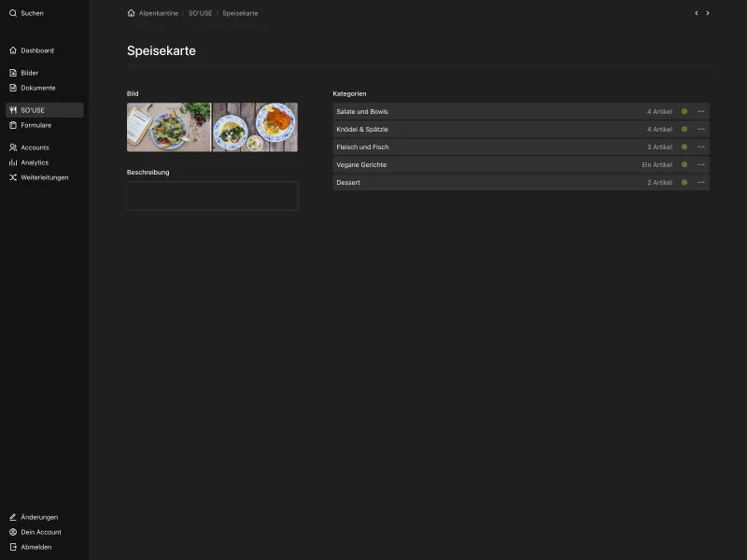Screen dimensions: 747x560
Task: Open the options menu for Fleisch und Fisch
Action: point(701,147)
